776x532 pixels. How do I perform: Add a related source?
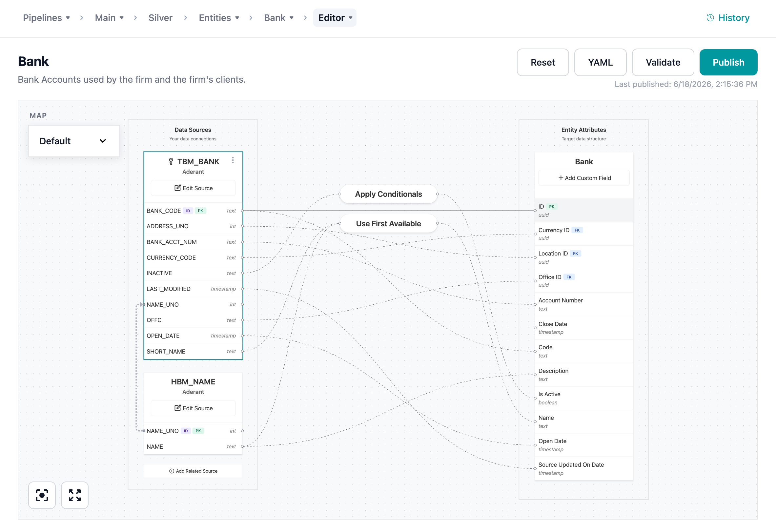pos(193,471)
